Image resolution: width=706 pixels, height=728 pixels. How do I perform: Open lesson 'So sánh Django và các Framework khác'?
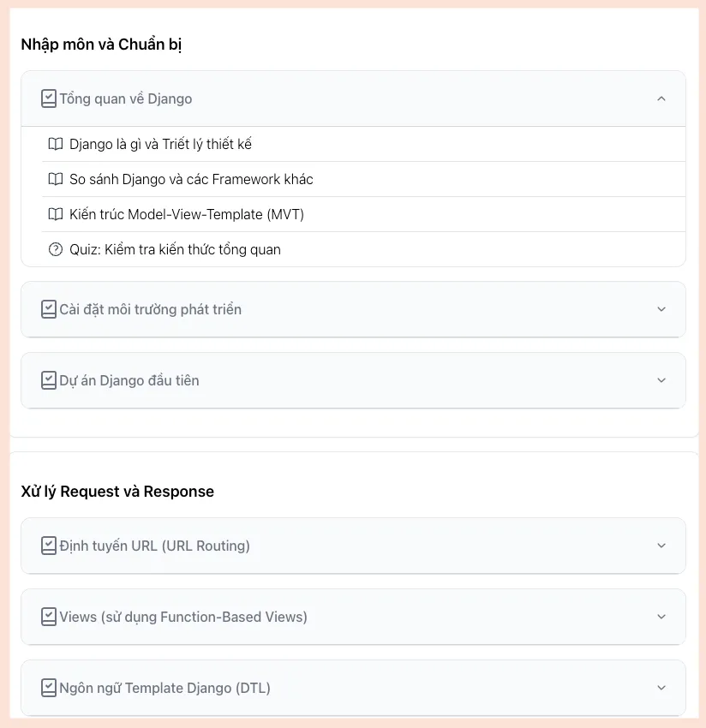[191, 179]
